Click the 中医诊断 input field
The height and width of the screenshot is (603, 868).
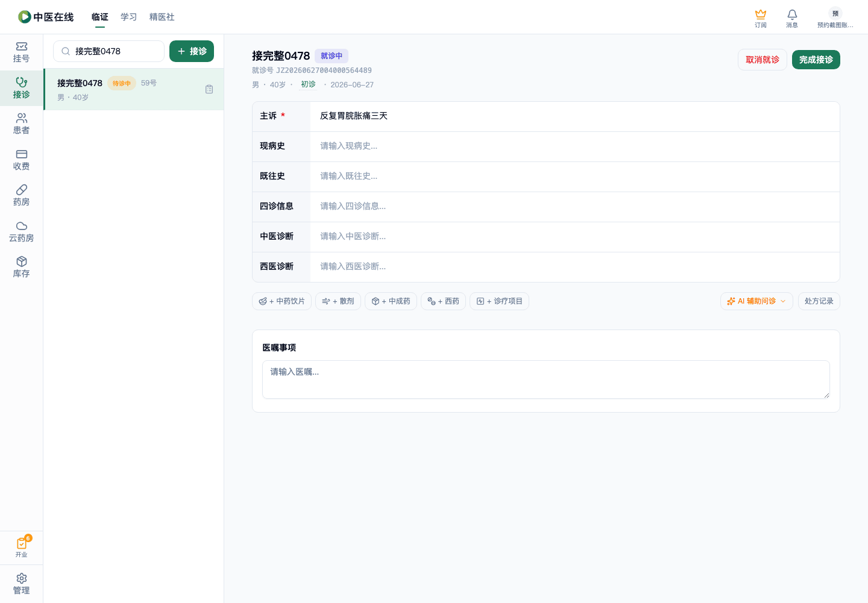point(575,236)
